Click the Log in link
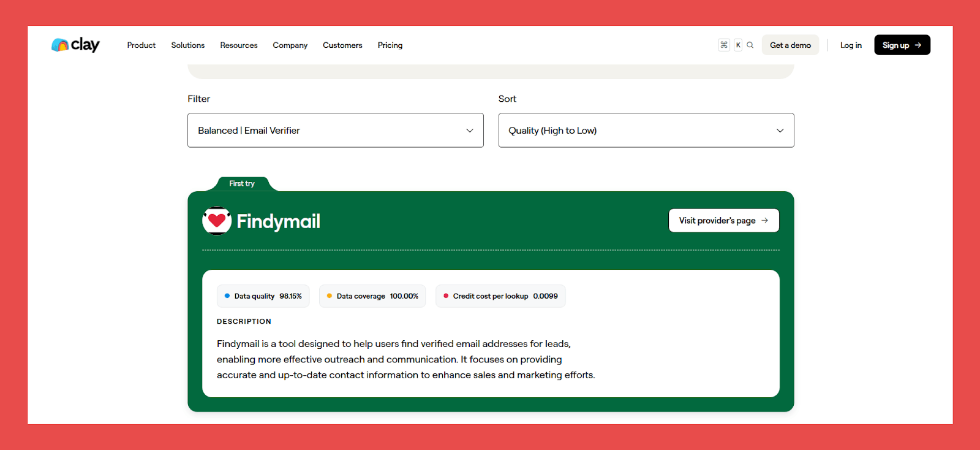This screenshot has width=980, height=450. 851,45
